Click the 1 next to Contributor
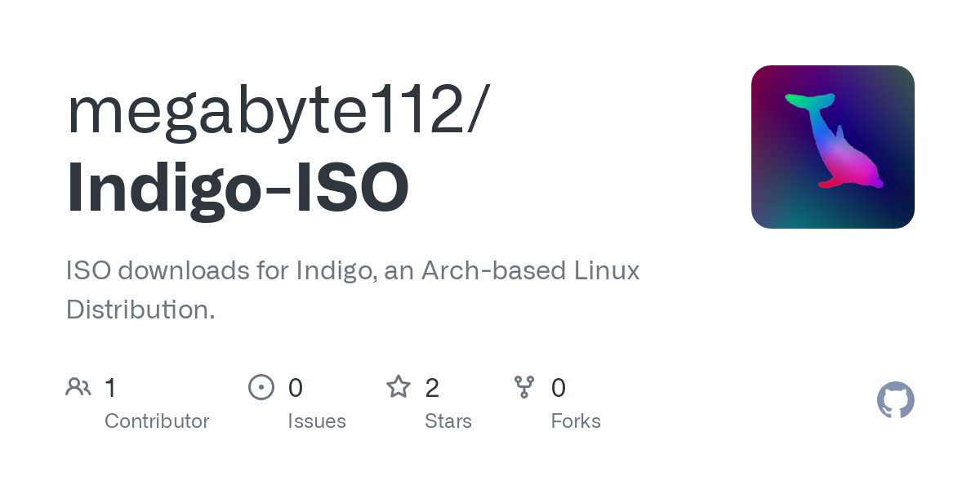 [x=110, y=388]
